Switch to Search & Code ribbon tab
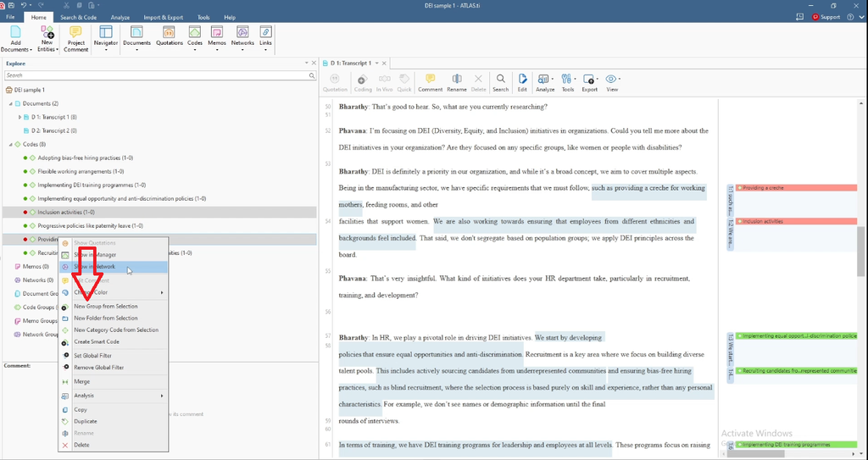Image resolution: width=868 pixels, height=460 pixels. coord(79,17)
